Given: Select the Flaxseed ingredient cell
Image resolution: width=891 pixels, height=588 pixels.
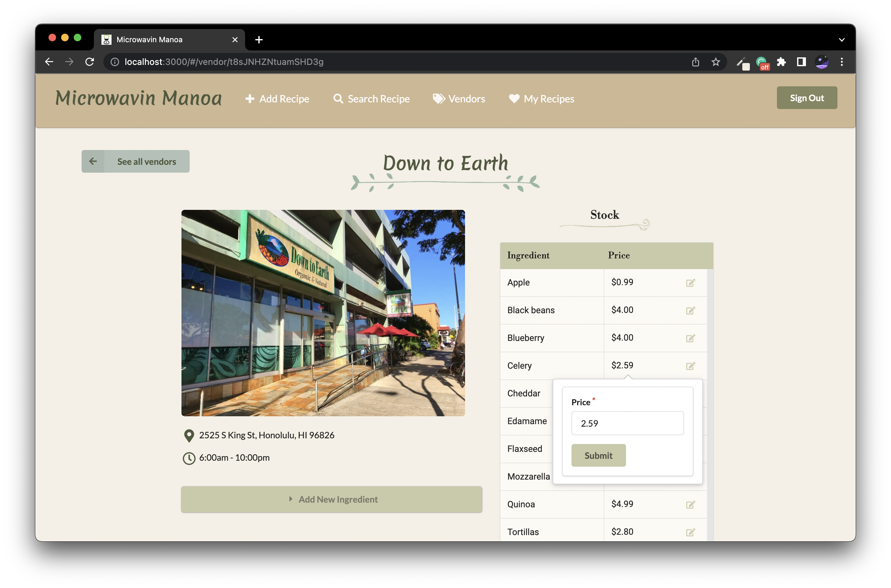Looking at the screenshot, I should (x=527, y=449).
